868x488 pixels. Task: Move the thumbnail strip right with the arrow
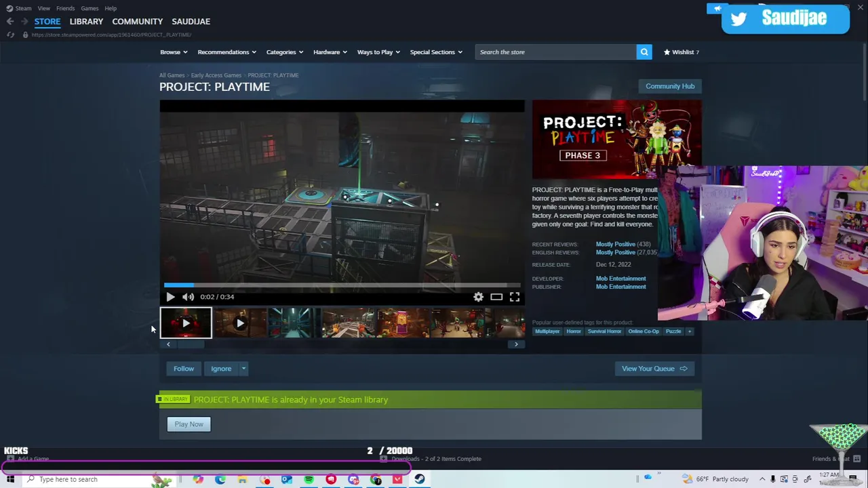tap(516, 344)
